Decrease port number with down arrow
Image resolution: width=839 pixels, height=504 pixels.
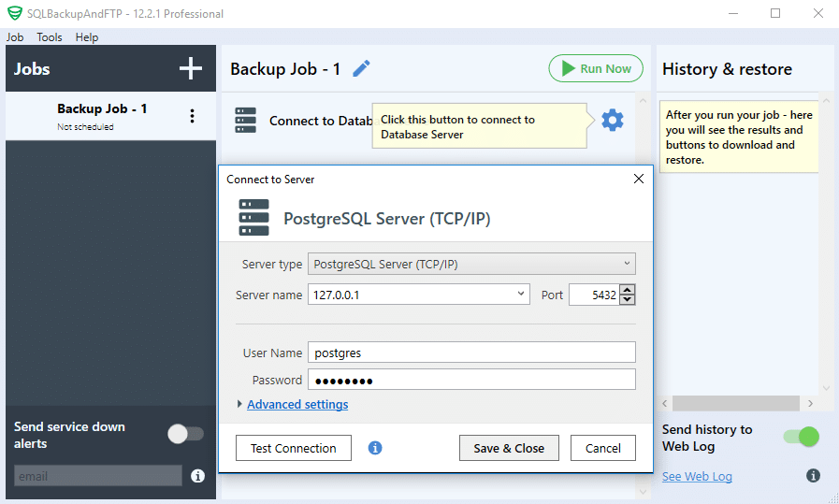627,299
